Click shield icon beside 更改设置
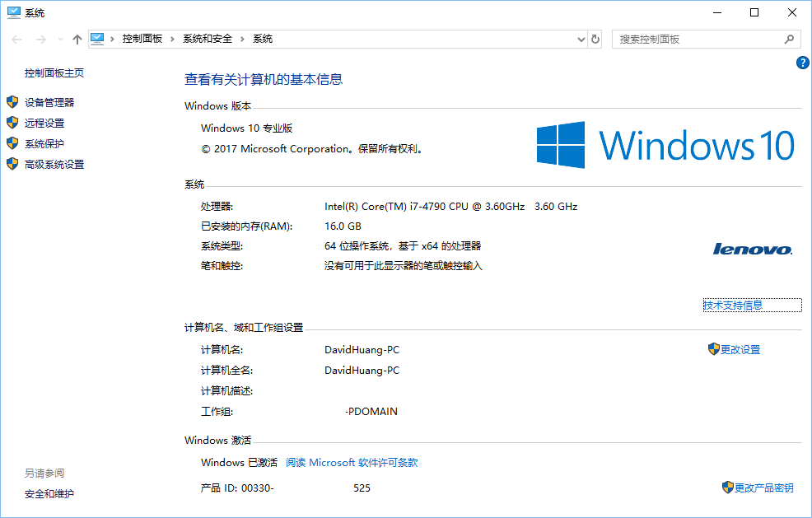This screenshot has height=518, width=812. click(714, 349)
